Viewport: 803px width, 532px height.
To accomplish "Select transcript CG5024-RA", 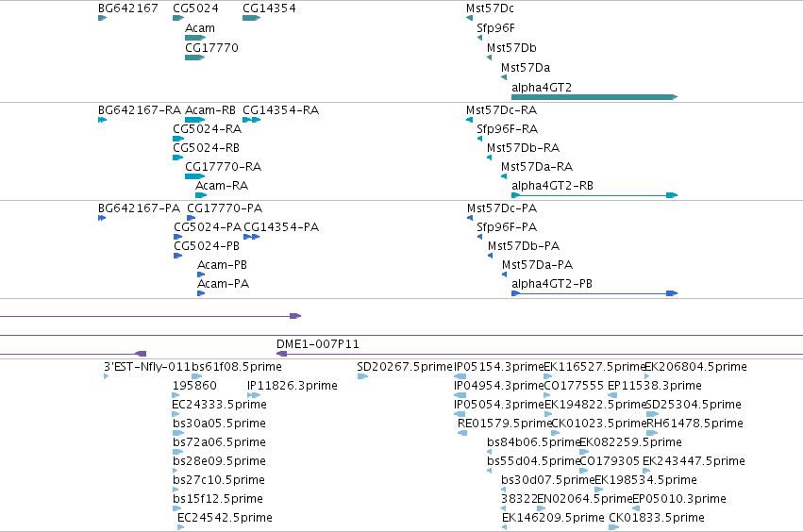I will pos(207,129).
